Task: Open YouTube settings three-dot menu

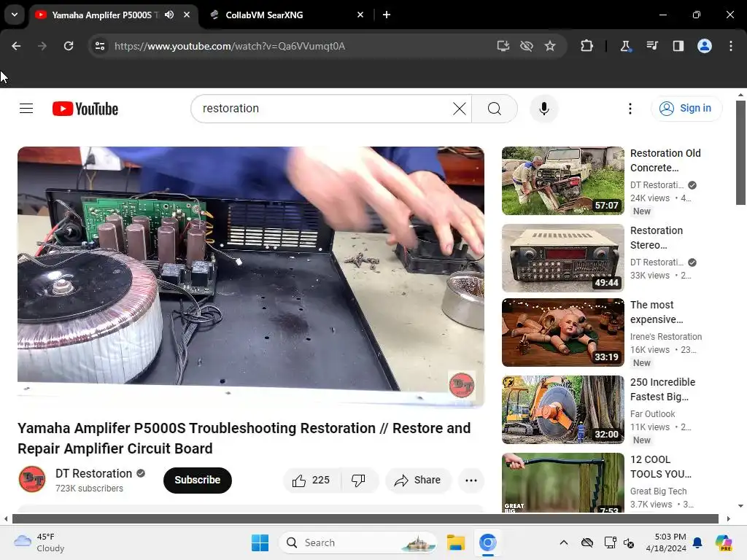Action: pos(630,109)
